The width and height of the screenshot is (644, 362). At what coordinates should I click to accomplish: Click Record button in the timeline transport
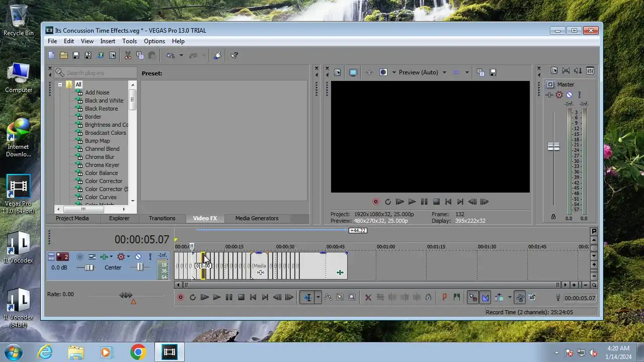pos(181,298)
